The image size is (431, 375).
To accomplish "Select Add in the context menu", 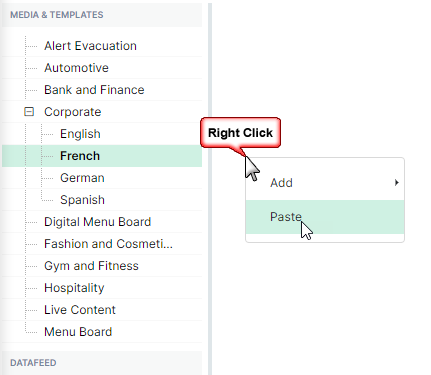I will pos(325,183).
